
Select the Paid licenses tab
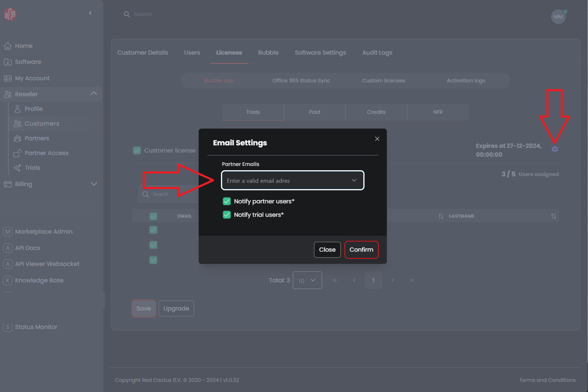click(314, 112)
